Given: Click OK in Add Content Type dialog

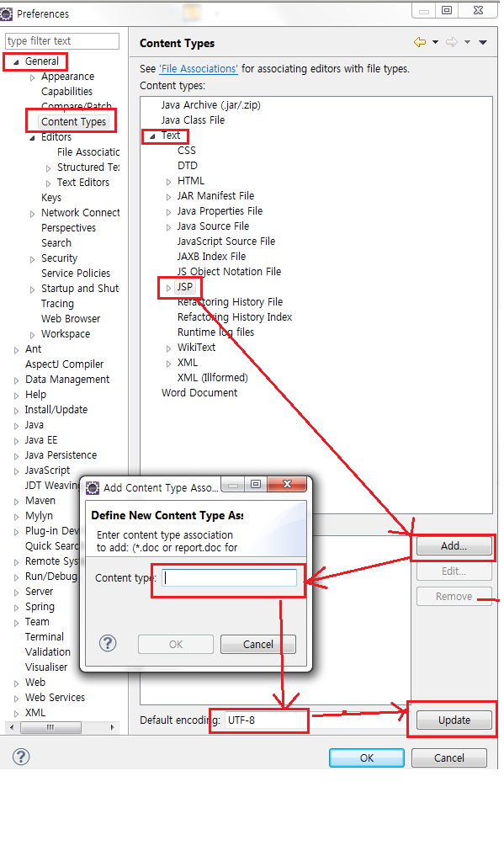Looking at the screenshot, I should (176, 645).
